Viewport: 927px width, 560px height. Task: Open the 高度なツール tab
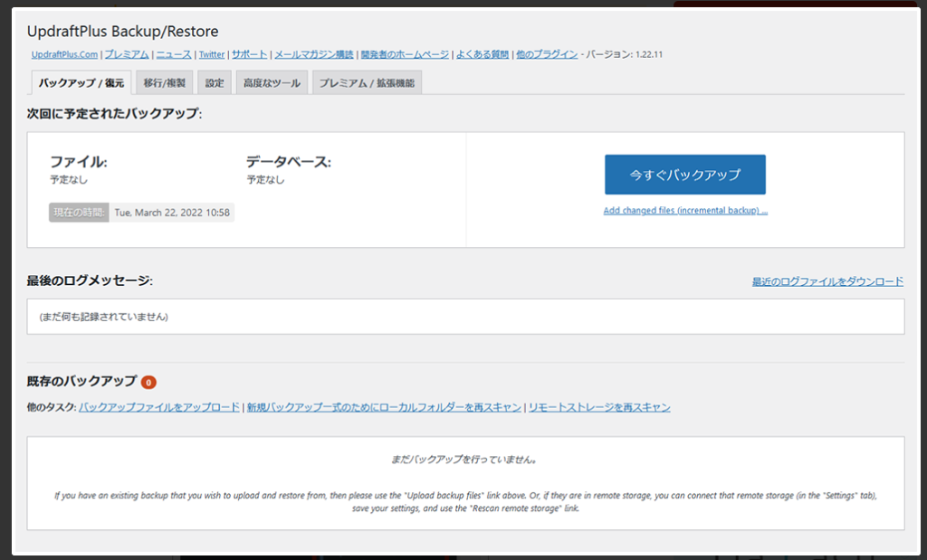pyautogui.click(x=272, y=82)
